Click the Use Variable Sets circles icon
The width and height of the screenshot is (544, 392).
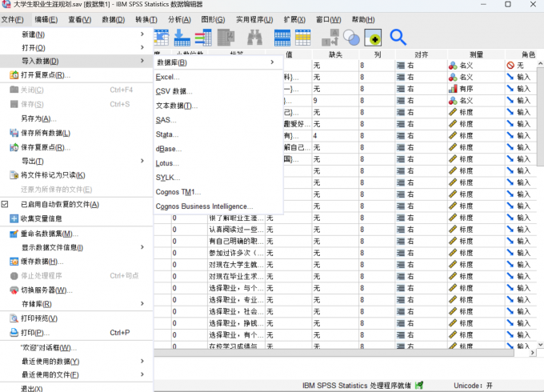[x=351, y=38]
